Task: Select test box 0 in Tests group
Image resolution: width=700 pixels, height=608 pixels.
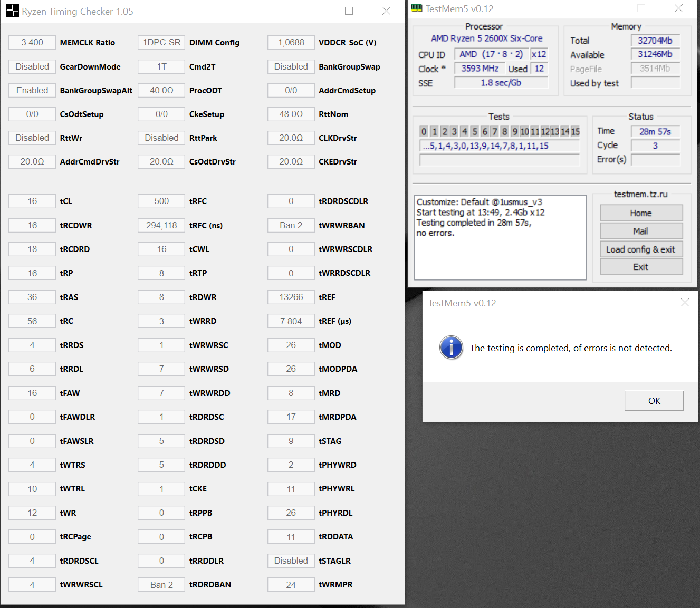Action: (424, 131)
